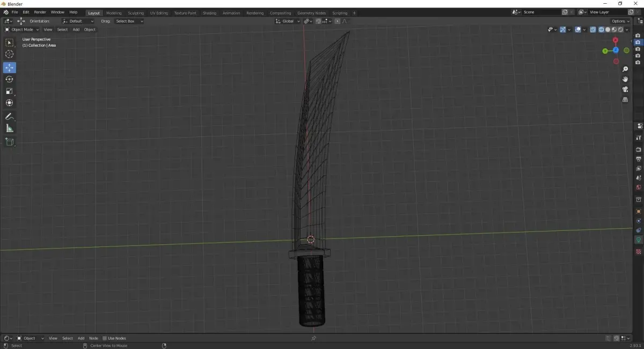Open the Output properties tab
The width and height of the screenshot is (644, 349).
click(x=639, y=159)
